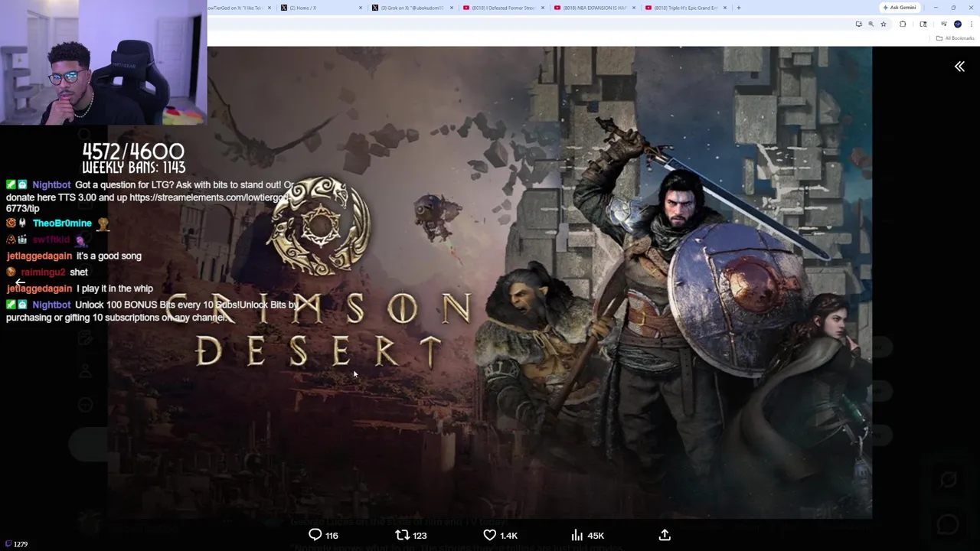980x551 pixels.
Task: Close the I Defeated Former Streamer tab
Action: [543, 8]
